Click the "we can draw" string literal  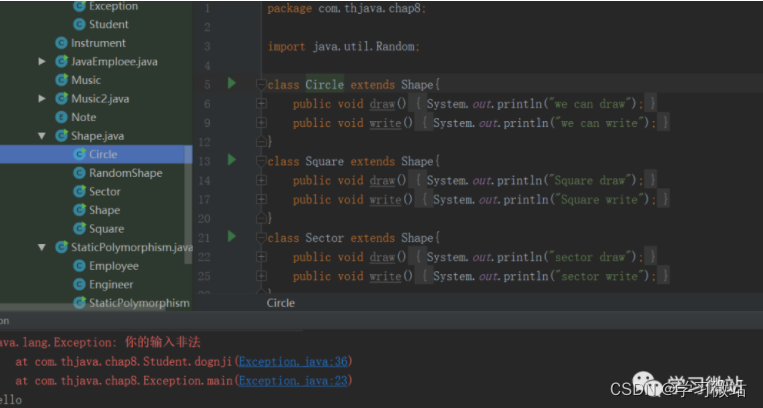(592, 104)
